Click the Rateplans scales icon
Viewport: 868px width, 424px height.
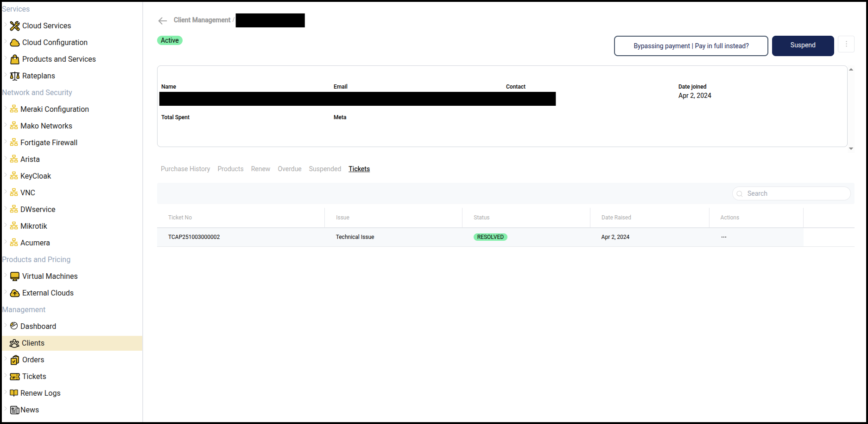15,76
